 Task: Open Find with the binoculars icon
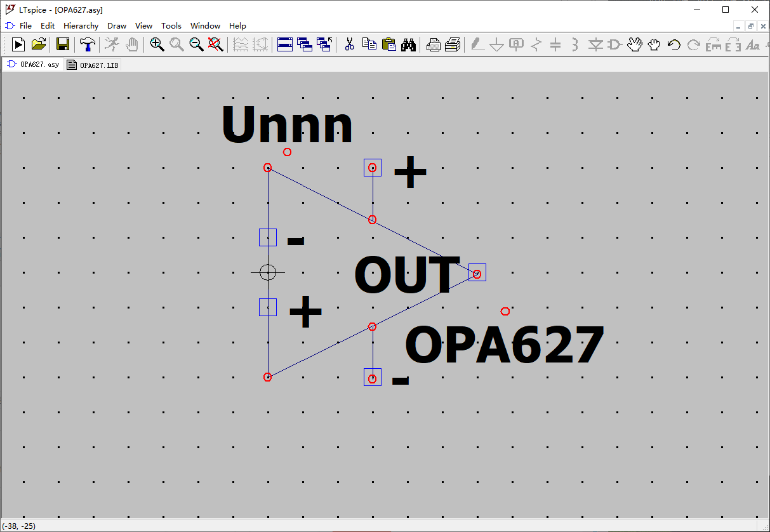[408, 44]
